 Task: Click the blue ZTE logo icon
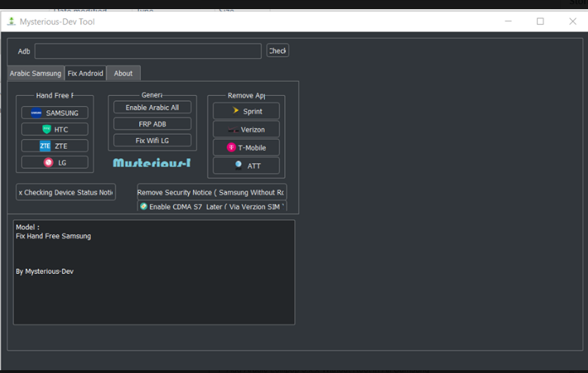[45, 146]
